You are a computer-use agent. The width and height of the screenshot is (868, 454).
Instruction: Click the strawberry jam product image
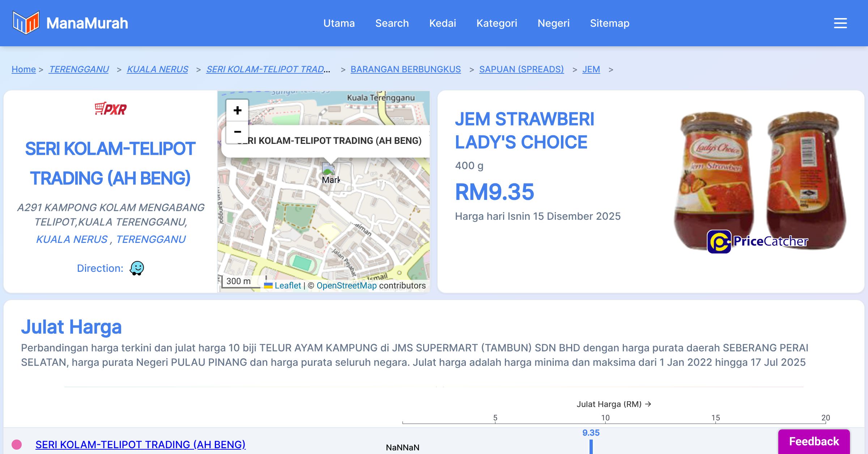pos(759,181)
